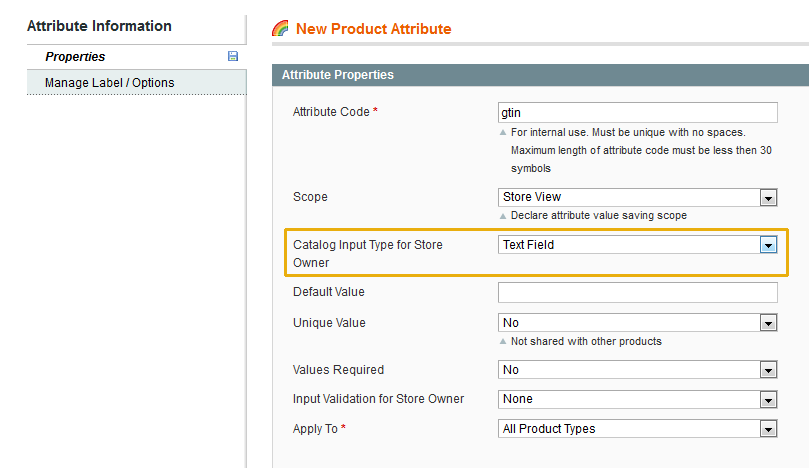Click the Attribute Properties section header
This screenshot has width=809, height=468.
338,75
